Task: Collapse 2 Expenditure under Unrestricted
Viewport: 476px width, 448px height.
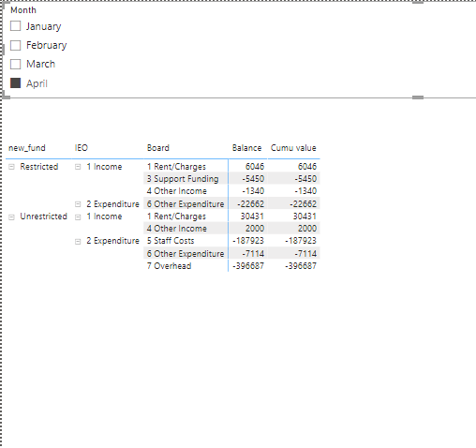Action: pos(78,242)
